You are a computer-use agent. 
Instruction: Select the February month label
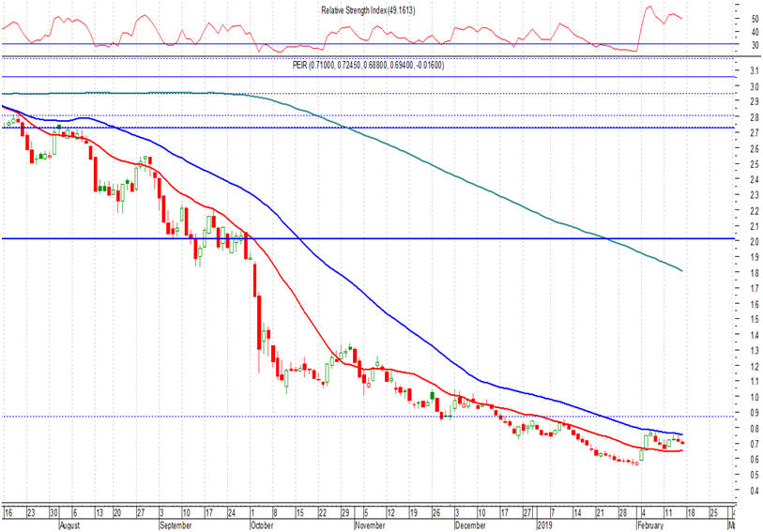tap(650, 525)
